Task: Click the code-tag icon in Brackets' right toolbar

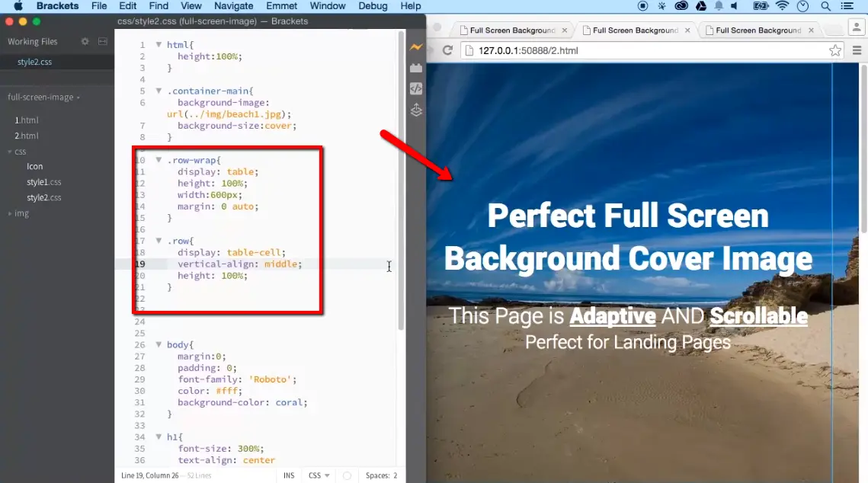Action: 416,88
